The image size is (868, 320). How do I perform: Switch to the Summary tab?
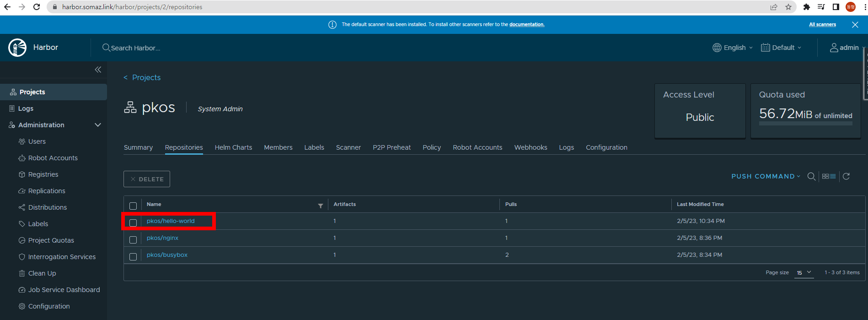138,147
